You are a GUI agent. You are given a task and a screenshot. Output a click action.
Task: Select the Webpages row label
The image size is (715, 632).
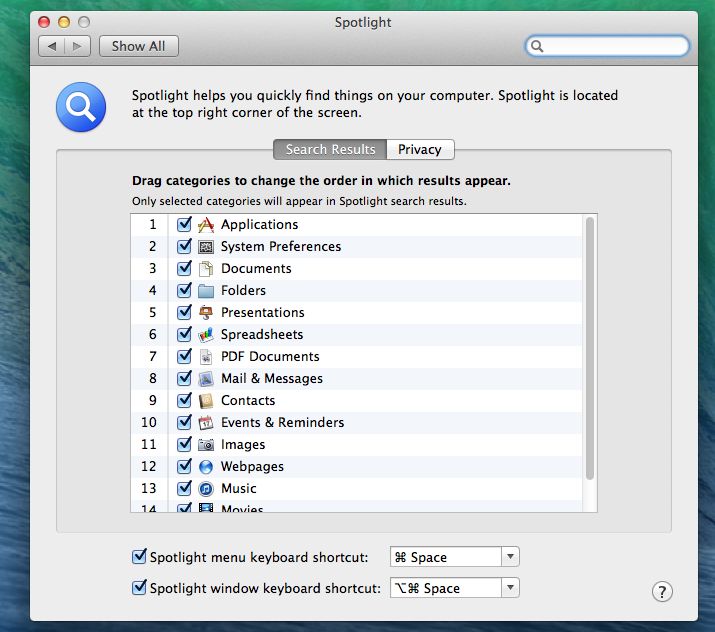pos(252,466)
